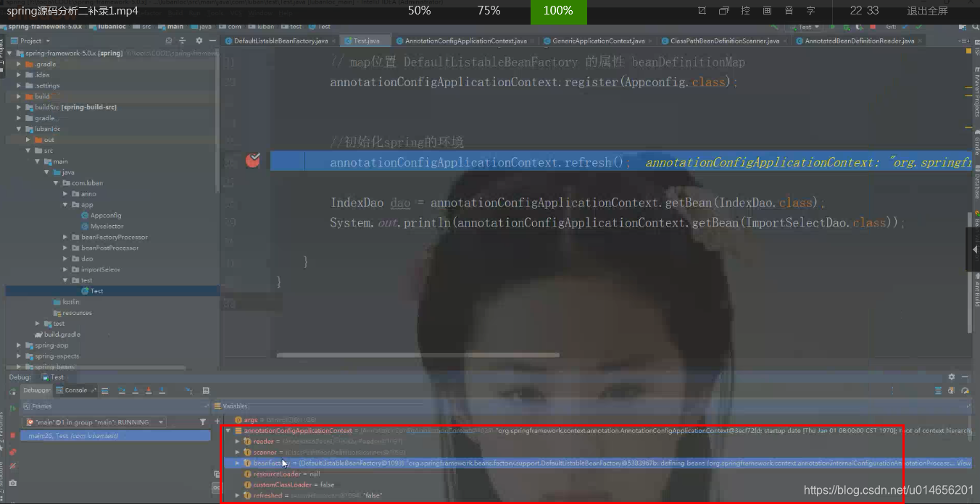The width and height of the screenshot is (980, 504).
Task: Hide the Project panel with minimize icon
Action: [212, 41]
